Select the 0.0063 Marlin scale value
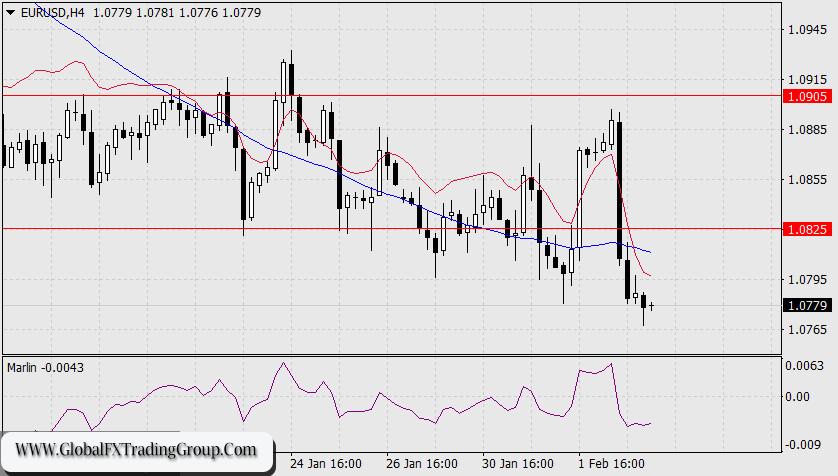Image resolution: width=838 pixels, height=476 pixels. (x=804, y=366)
